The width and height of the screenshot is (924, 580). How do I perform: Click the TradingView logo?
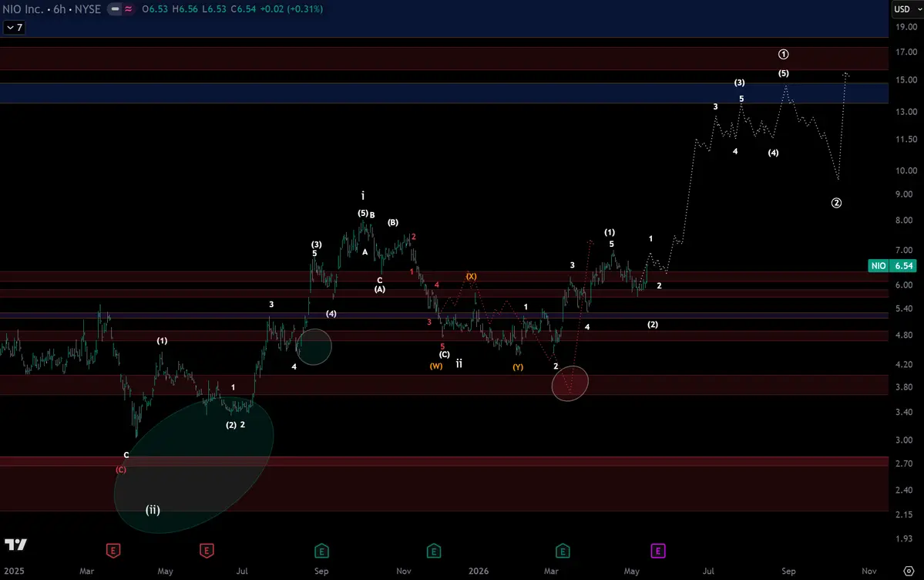tap(16, 545)
